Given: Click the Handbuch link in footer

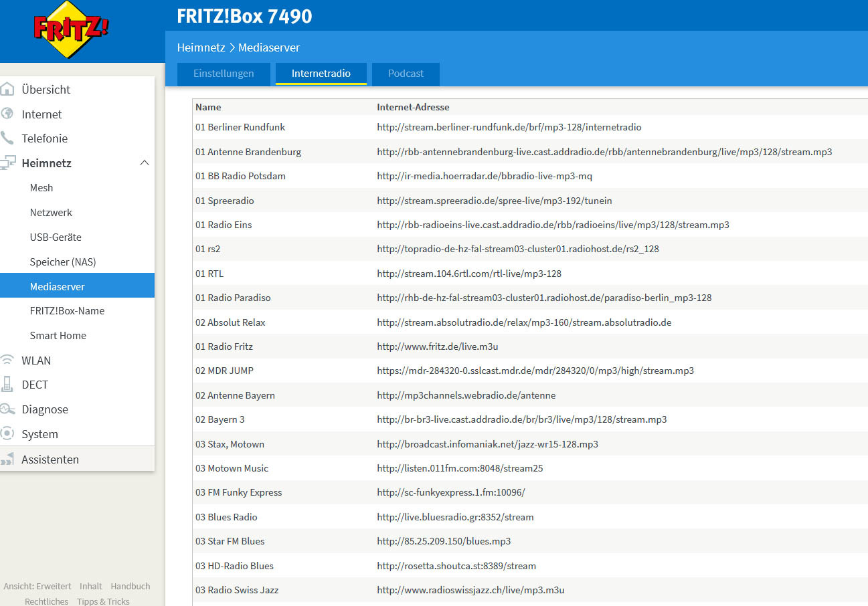Looking at the screenshot, I should [131, 586].
